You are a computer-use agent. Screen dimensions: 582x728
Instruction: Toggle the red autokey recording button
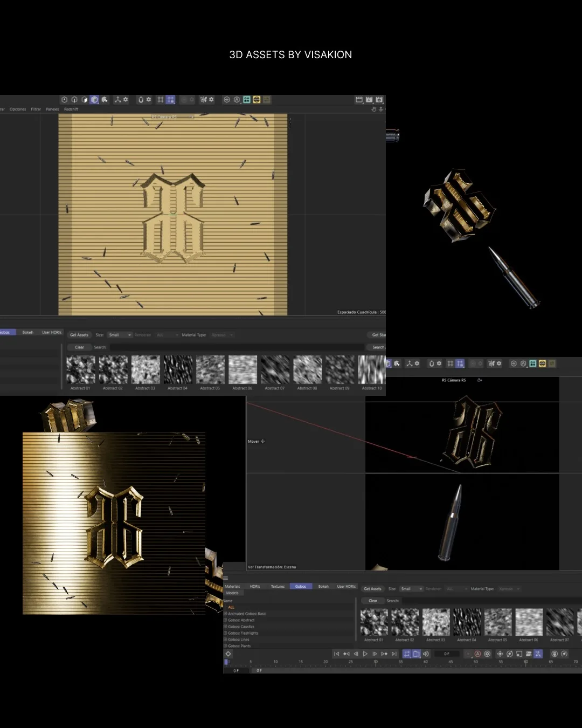point(477,654)
